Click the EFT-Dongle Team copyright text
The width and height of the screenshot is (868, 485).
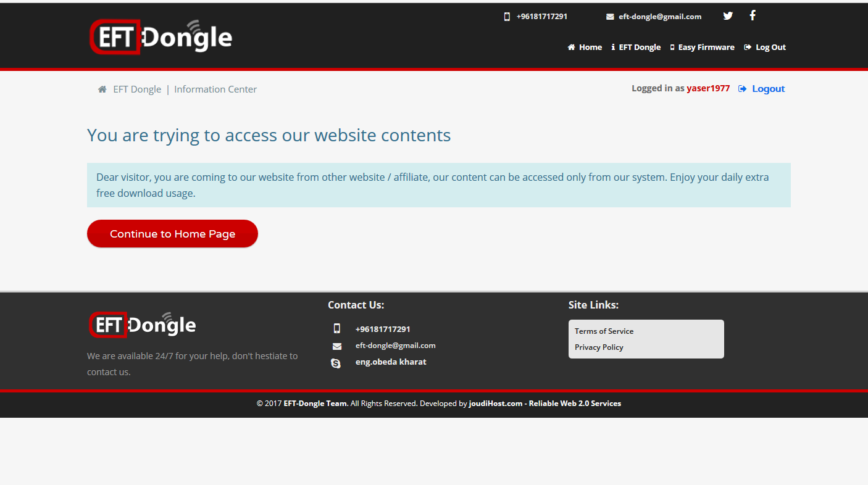(x=315, y=404)
